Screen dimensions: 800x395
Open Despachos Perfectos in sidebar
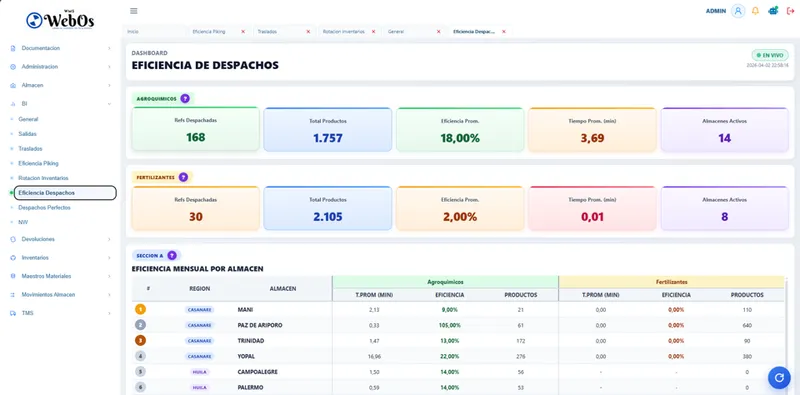tap(44, 208)
